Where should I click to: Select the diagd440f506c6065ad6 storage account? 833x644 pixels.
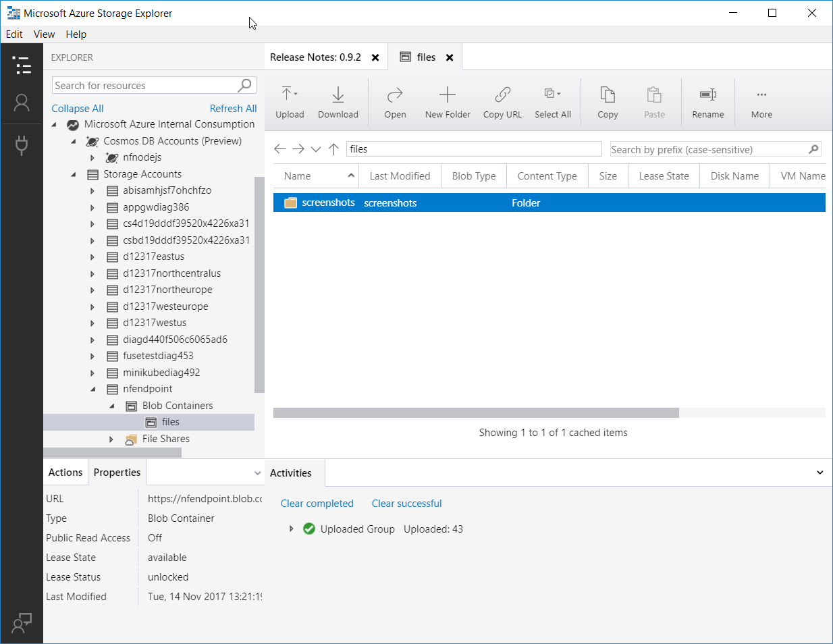tap(175, 340)
